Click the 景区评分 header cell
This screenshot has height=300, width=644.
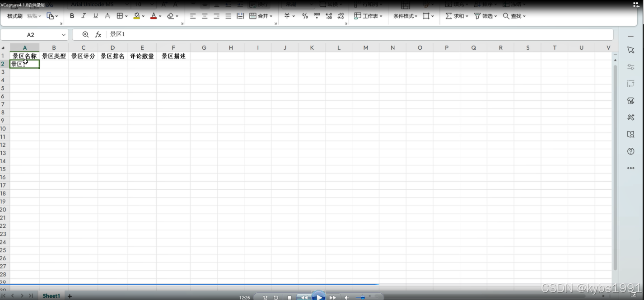pos(83,56)
